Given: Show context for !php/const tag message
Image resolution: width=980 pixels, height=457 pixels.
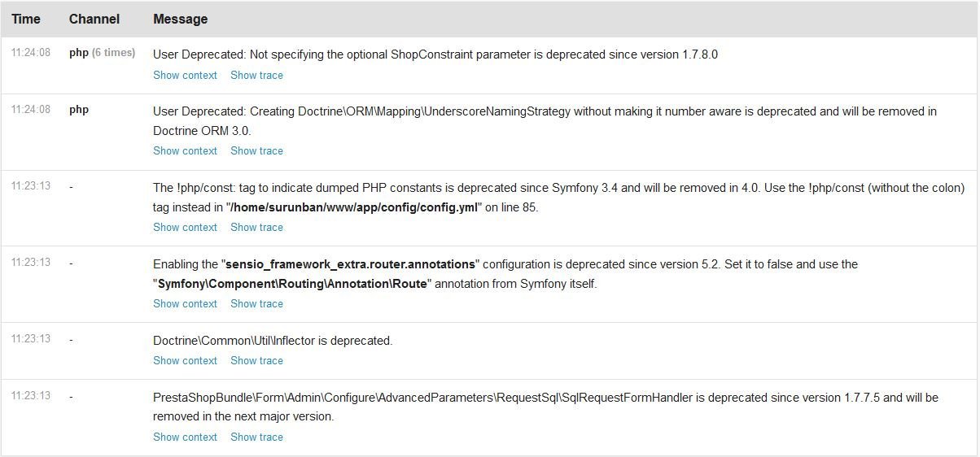Looking at the screenshot, I should (185, 227).
